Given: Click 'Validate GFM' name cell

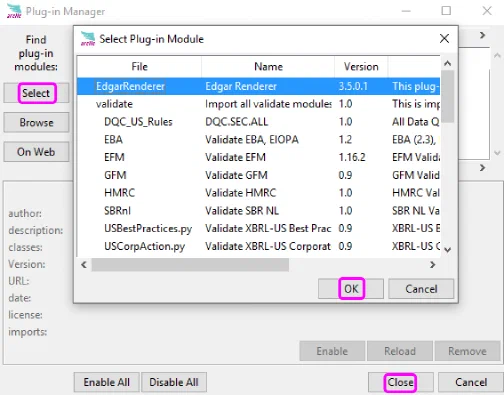Looking at the screenshot, I should point(236,175).
